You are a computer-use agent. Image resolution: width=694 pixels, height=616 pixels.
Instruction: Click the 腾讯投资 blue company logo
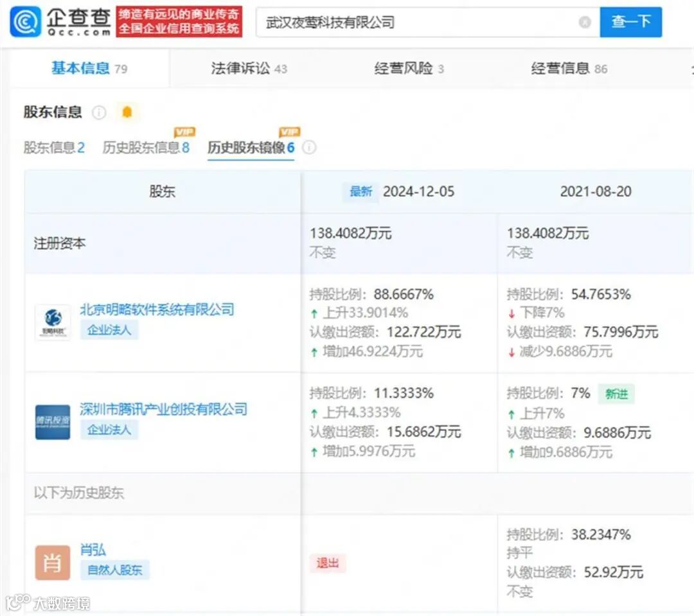tap(53, 421)
